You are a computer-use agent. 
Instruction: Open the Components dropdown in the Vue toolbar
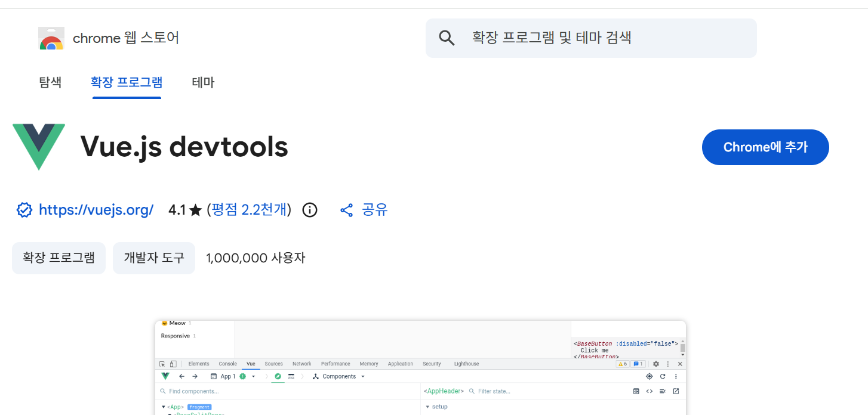pos(338,376)
